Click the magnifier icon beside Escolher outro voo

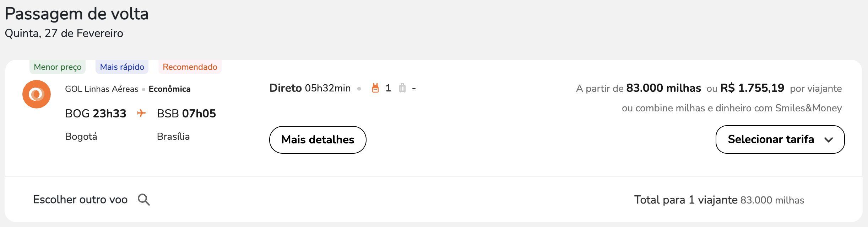(144, 200)
